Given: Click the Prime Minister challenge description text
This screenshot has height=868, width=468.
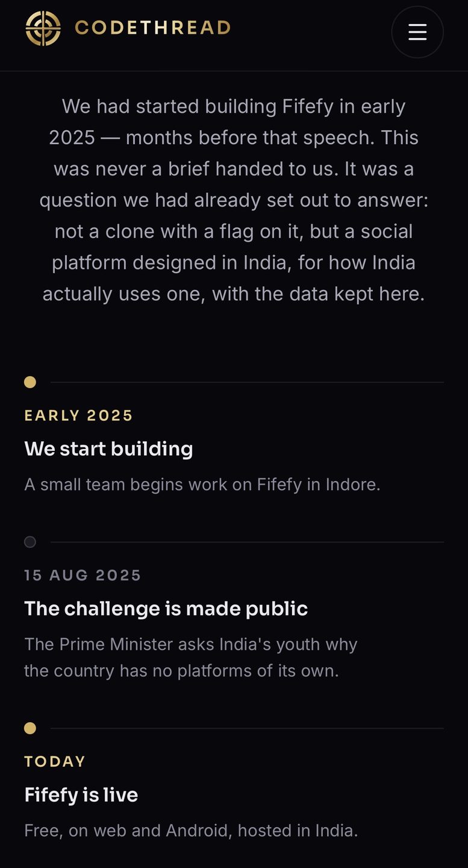Looking at the screenshot, I should click(191, 658).
